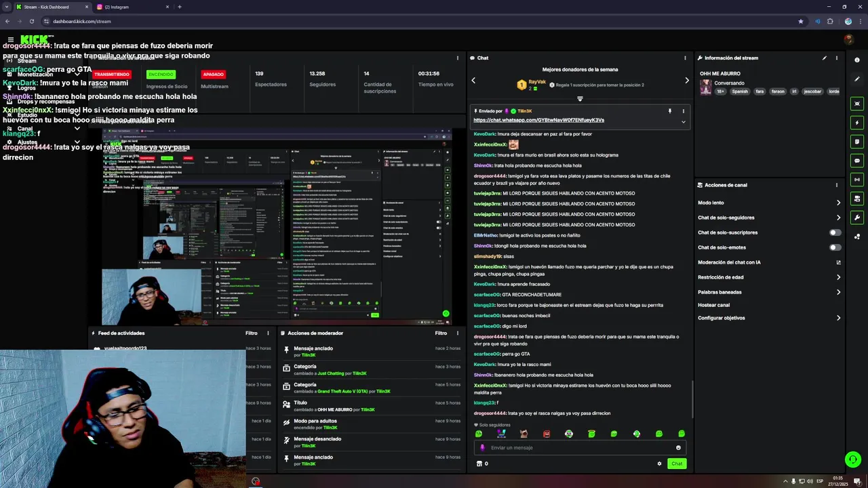
Task: Collapse the pinned message with chevron
Action: click(x=683, y=122)
